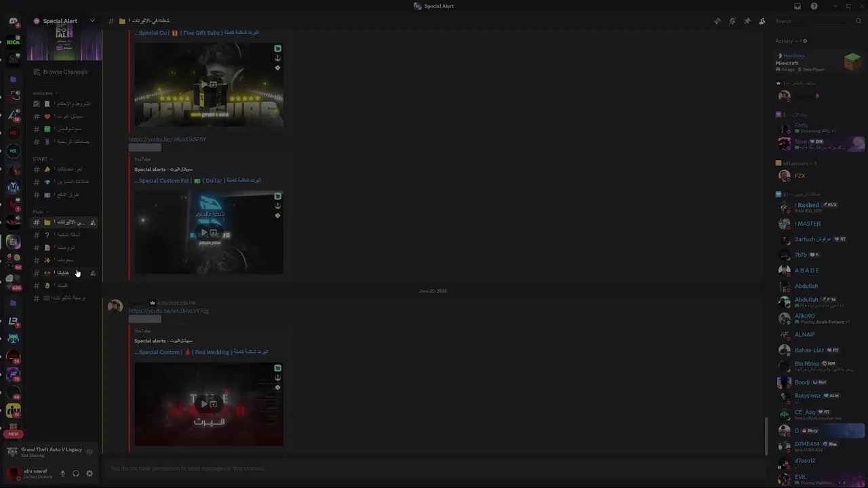Open the sparkles emoji channel under Main
868x488 pixels.
tap(65, 260)
